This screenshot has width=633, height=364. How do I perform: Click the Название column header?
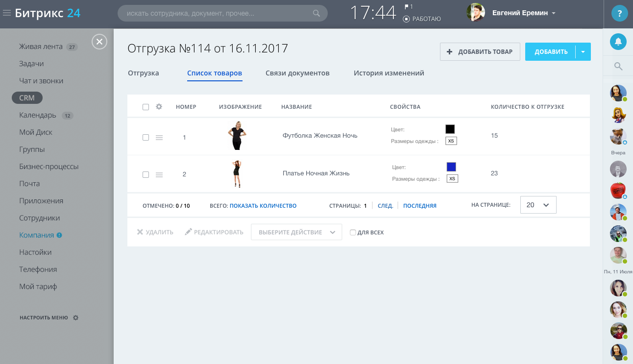(x=296, y=107)
